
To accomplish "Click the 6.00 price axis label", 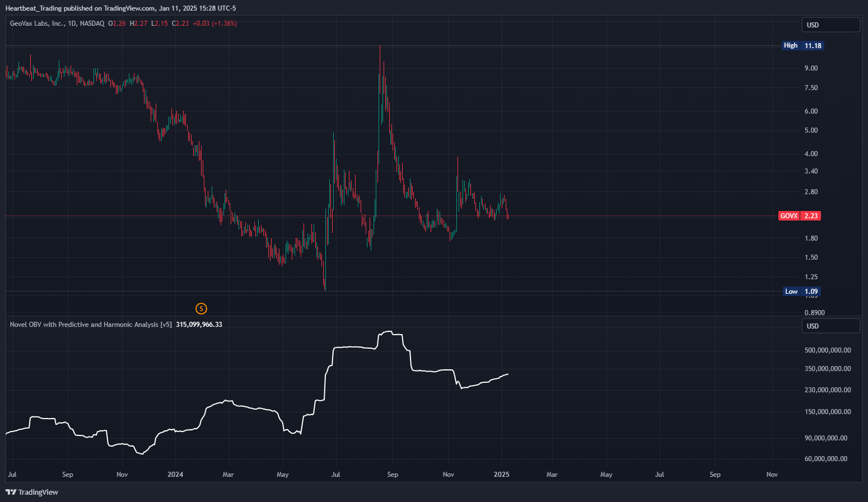I will click(x=811, y=111).
